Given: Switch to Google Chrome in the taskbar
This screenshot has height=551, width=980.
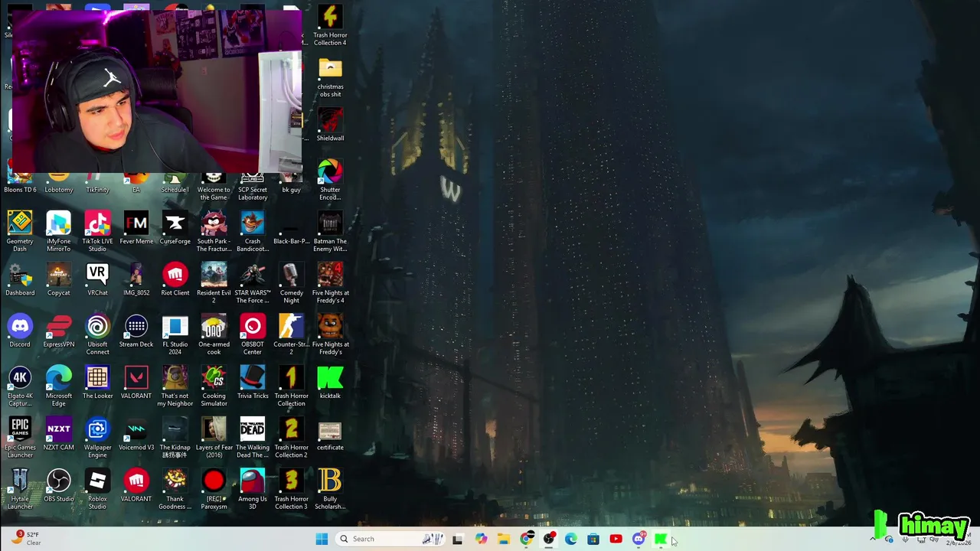Looking at the screenshot, I should point(526,539).
